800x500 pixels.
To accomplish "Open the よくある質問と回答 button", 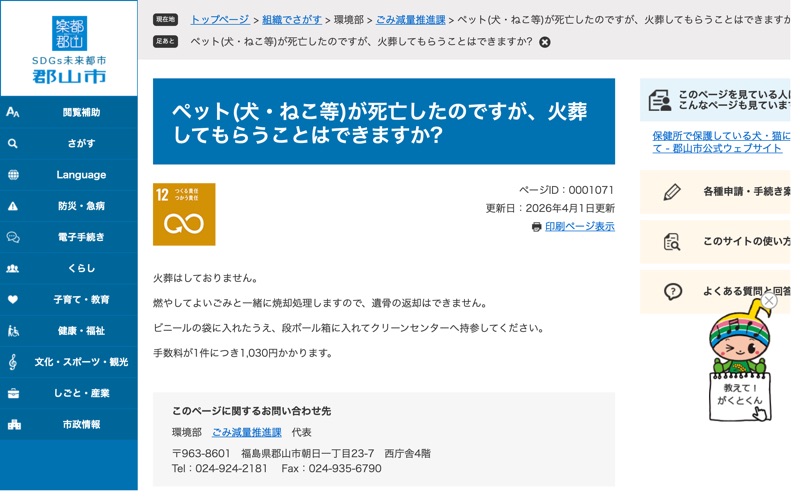I will (715, 292).
